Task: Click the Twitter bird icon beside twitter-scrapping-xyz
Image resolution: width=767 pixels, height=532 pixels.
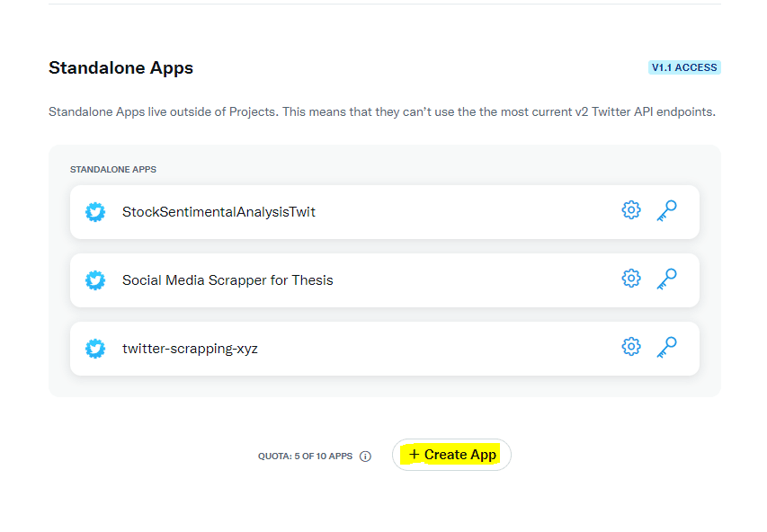Action: coord(95,349)
